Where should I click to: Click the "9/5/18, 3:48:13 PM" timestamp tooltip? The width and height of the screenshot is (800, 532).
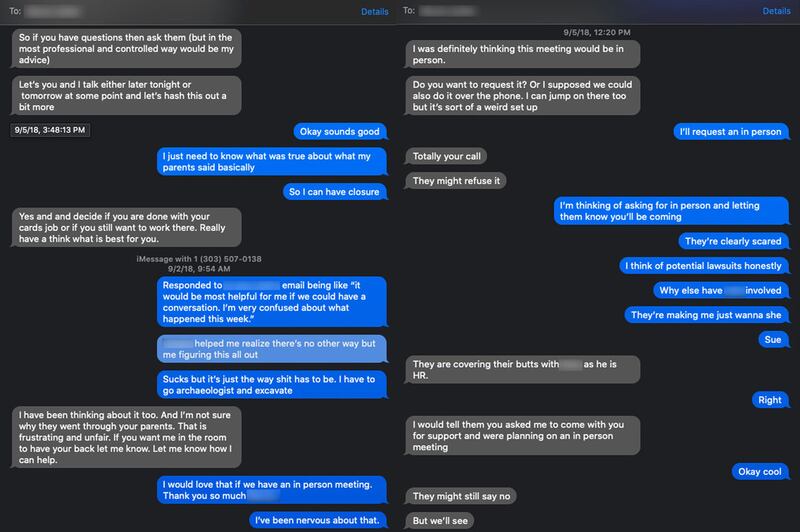coord(52,130)
